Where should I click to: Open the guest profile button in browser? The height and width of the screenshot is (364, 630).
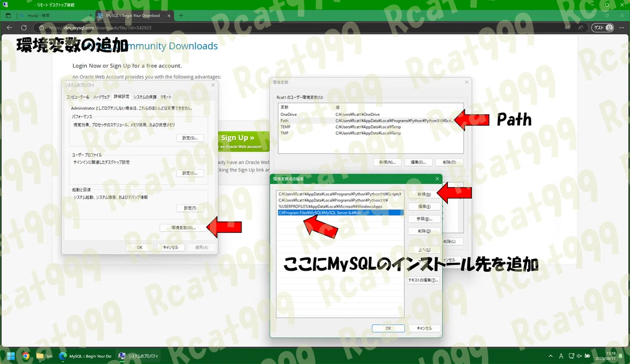click(603, 27)
